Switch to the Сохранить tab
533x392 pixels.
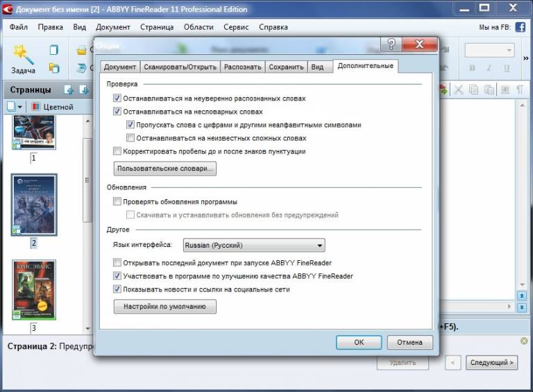pos(286,67)
